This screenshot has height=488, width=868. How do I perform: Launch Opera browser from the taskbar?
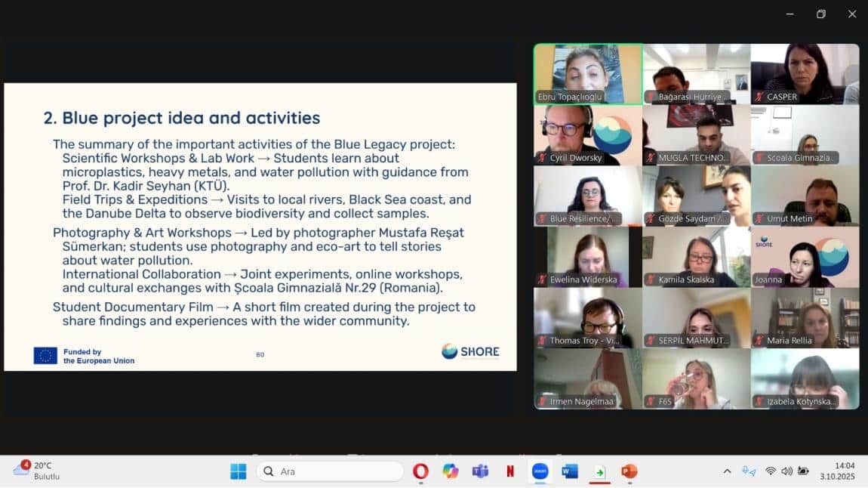tap(421, 471)
